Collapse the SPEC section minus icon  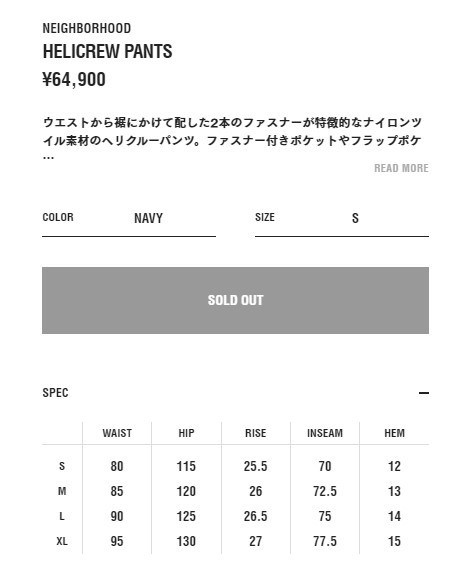click(424, 393)
